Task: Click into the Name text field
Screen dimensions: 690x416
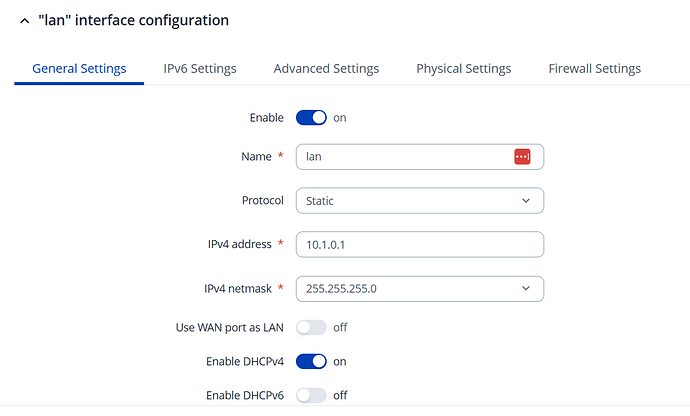Action: [x=405, y=157]
